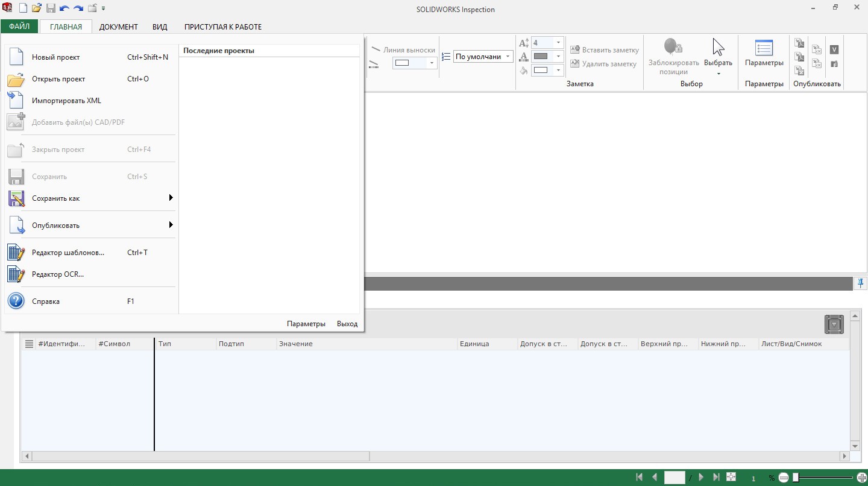
Task: Click the zoom in plus icon
Action: [862, 478]
